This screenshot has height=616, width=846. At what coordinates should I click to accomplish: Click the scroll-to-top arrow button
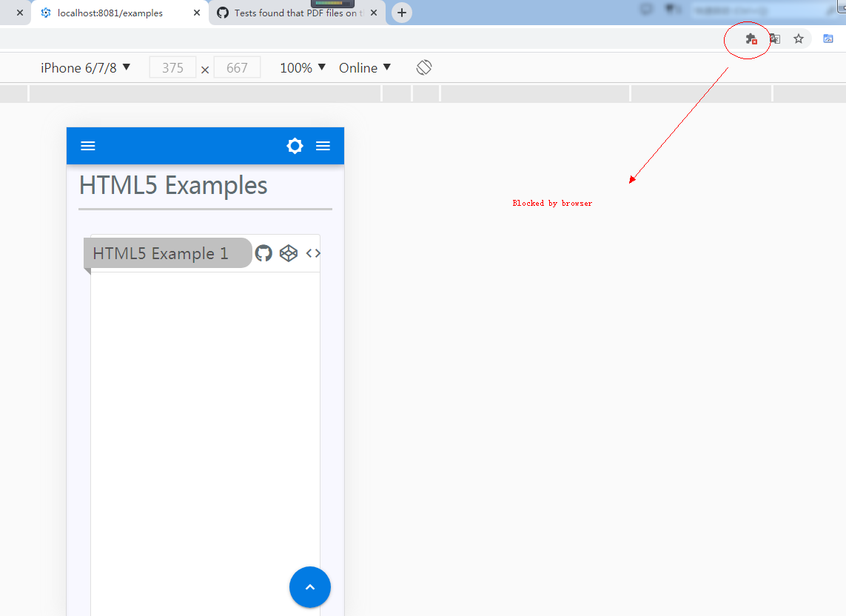[309, 586]
